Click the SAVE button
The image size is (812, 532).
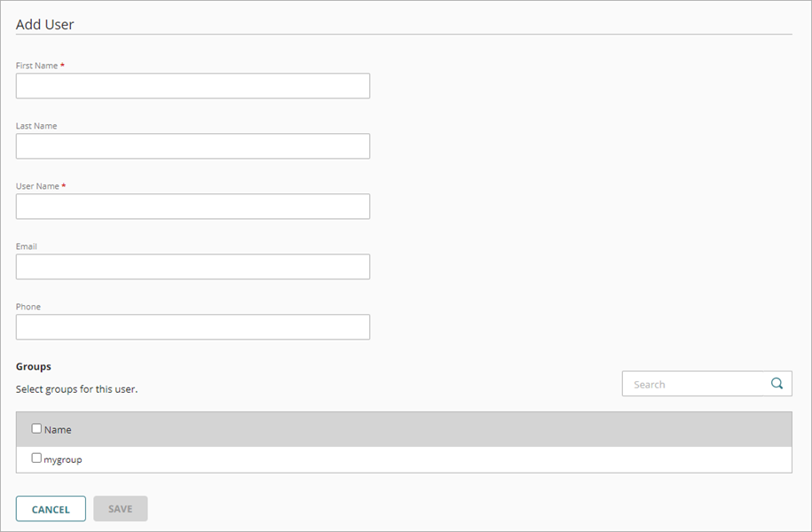tap(120, 509)
